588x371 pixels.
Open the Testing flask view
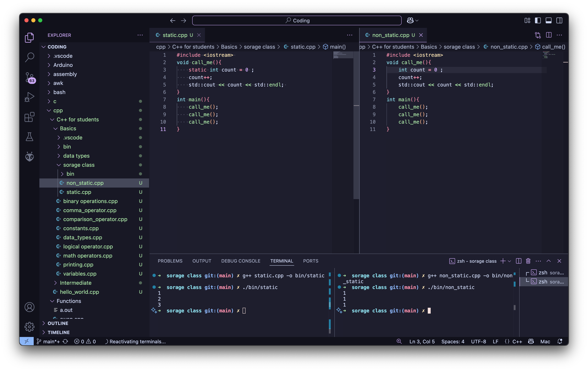30,137
